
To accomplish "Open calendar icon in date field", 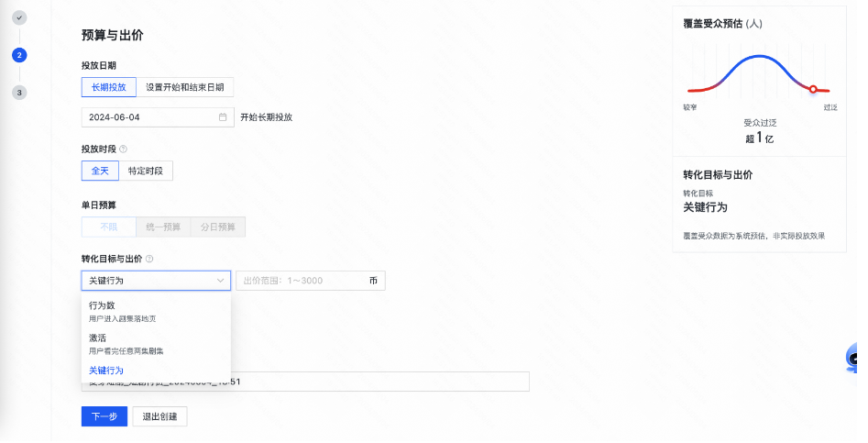I will tap(223, 117).
